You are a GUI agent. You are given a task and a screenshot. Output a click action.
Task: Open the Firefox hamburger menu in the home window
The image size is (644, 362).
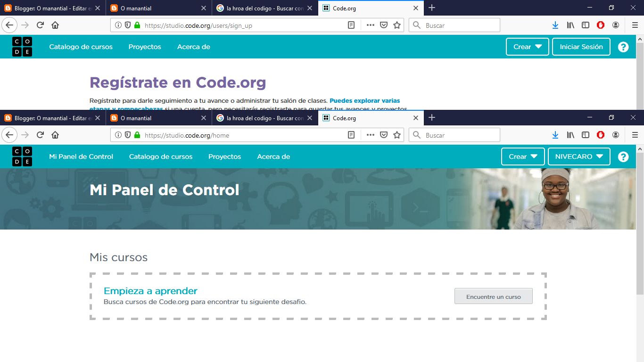(635, 135)
